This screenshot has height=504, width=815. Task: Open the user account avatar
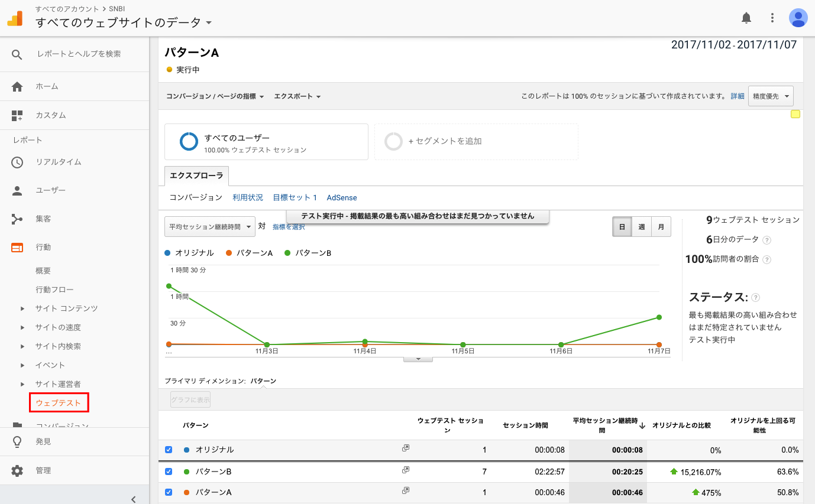798,18
